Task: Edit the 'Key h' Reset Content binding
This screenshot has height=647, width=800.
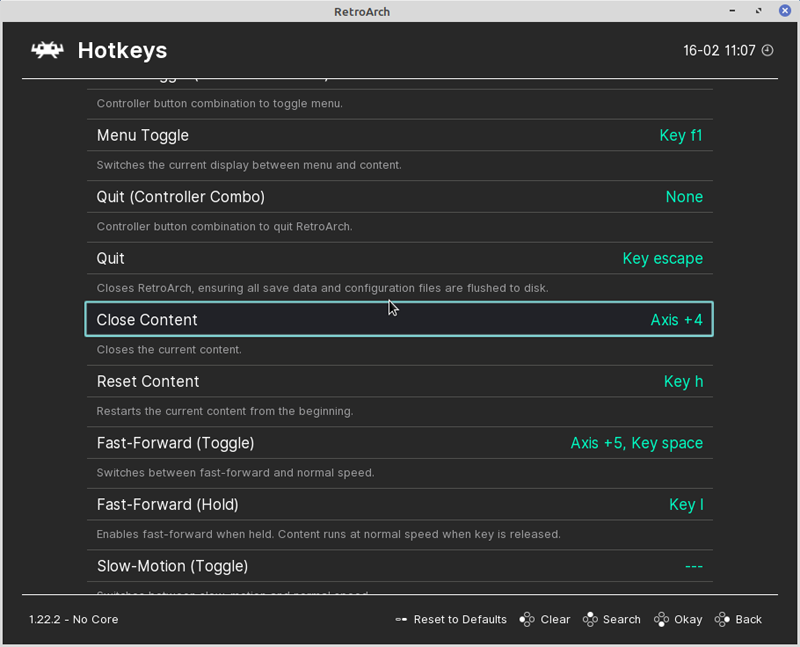Action: tap(683, 381)
